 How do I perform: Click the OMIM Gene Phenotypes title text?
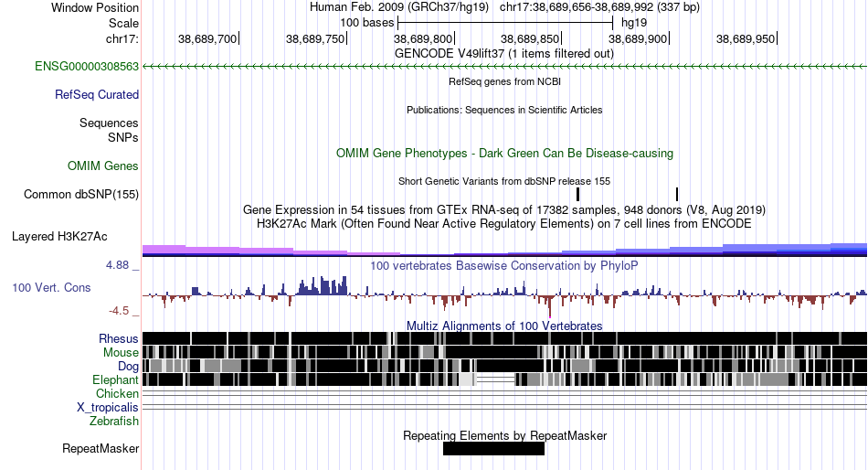505,154
